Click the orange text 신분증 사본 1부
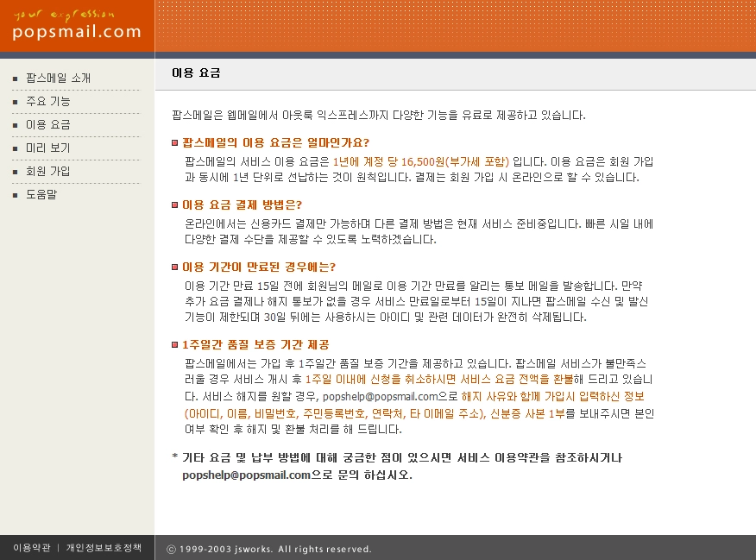 click(527, 413)
